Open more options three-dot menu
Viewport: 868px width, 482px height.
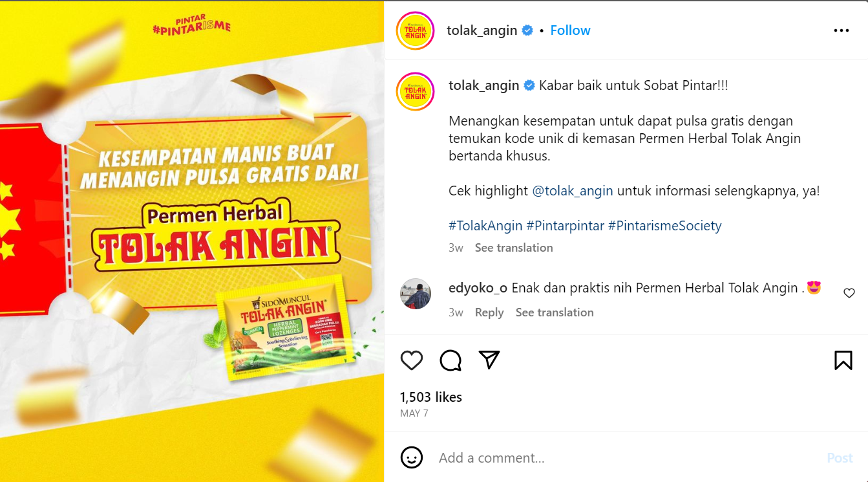click(842, 30)
